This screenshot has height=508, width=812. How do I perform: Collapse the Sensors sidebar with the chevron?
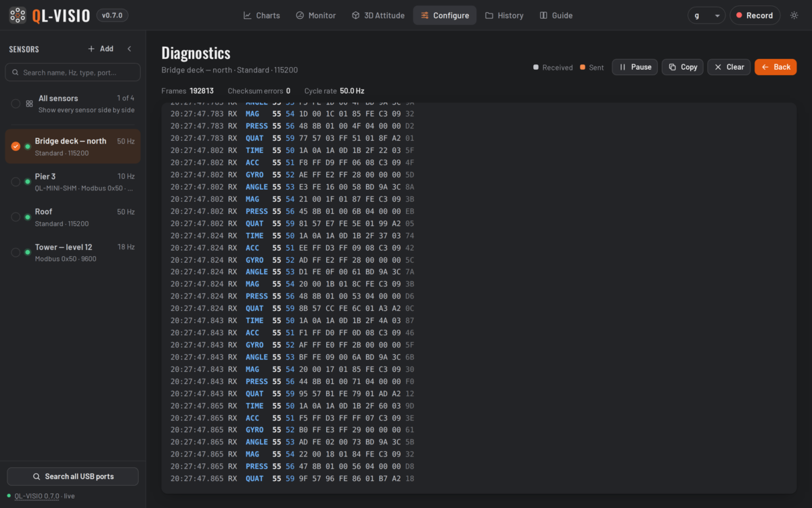(129, 49)
